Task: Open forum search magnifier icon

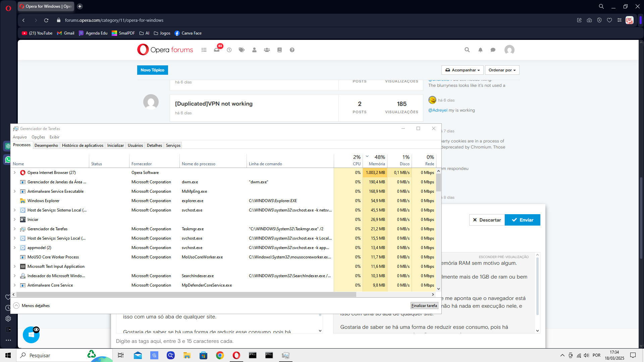Action: [467, 50]
